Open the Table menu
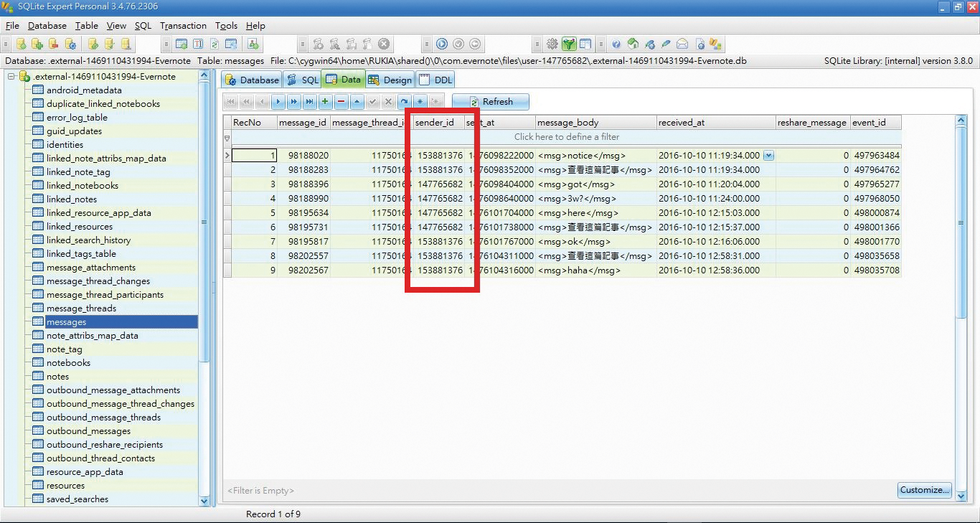 (87, 25)
